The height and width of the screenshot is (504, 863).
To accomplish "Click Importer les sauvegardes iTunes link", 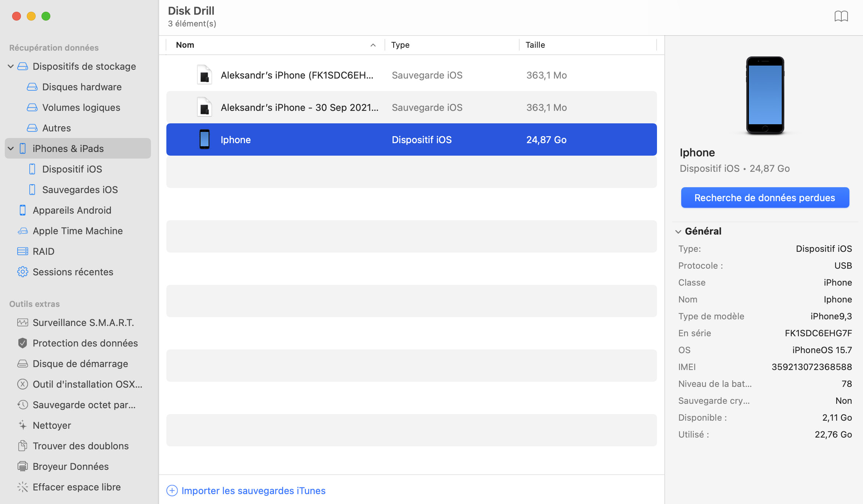I will point(253,491).
